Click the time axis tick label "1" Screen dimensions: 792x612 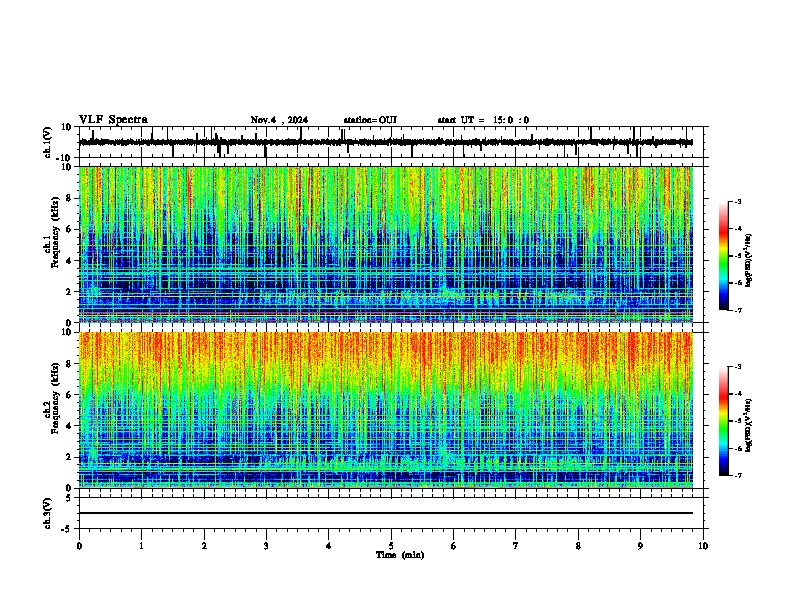(x=141, y=546)
